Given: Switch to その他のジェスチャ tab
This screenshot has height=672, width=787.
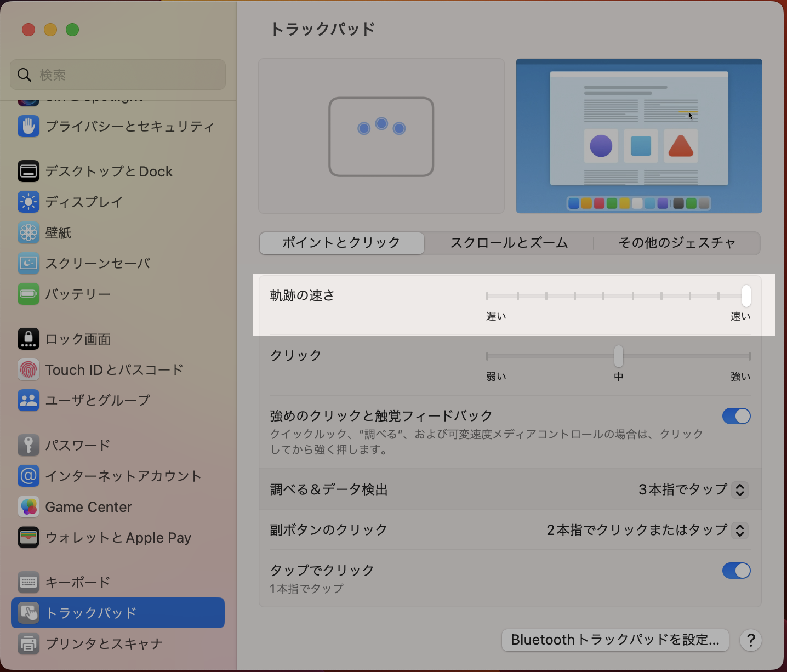Looking at the screenshot, I should coord(677,243).
